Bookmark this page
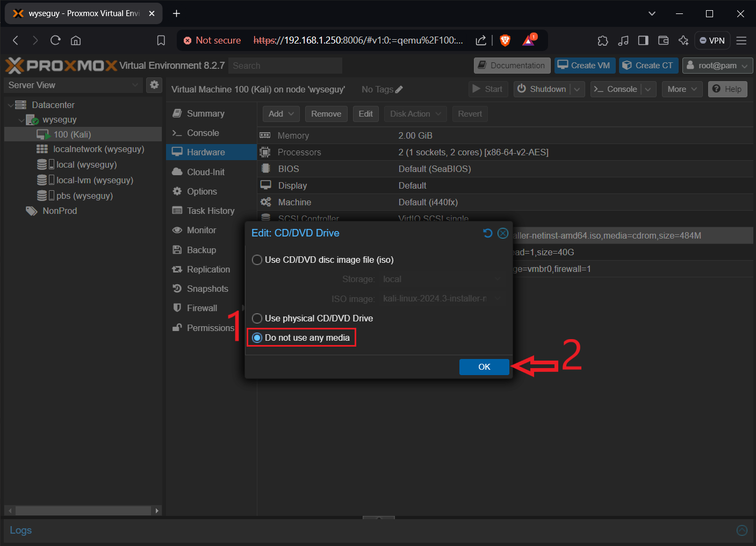 click(x=161, y=40)
